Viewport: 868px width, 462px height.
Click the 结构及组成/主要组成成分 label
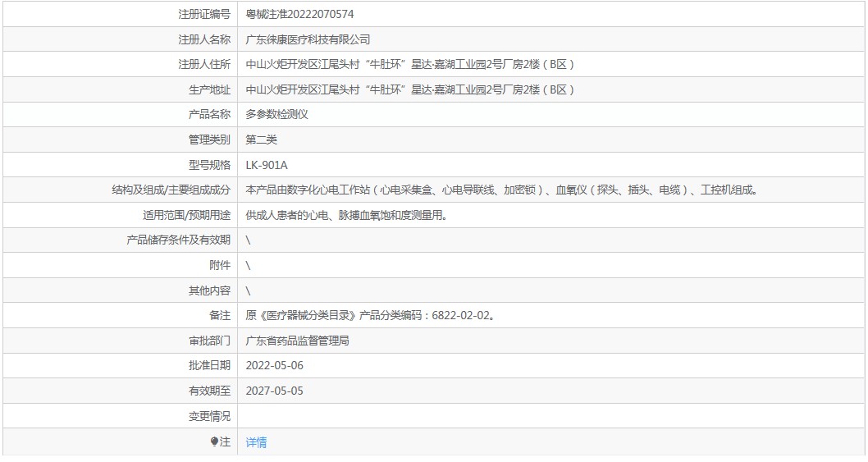(171, 190)
